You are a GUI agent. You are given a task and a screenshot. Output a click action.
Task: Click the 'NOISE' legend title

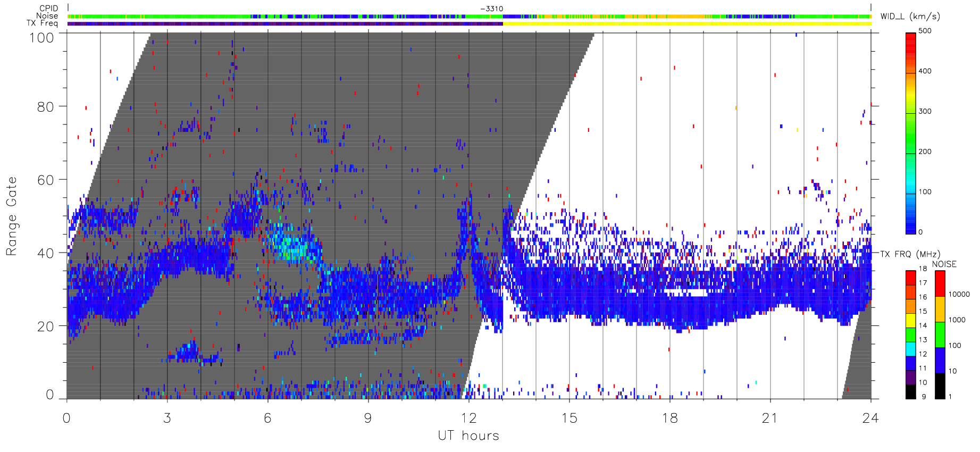(944, 264)
